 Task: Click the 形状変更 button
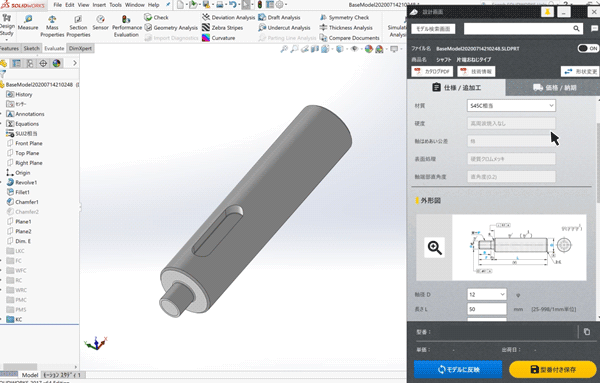tap(580, 72)
